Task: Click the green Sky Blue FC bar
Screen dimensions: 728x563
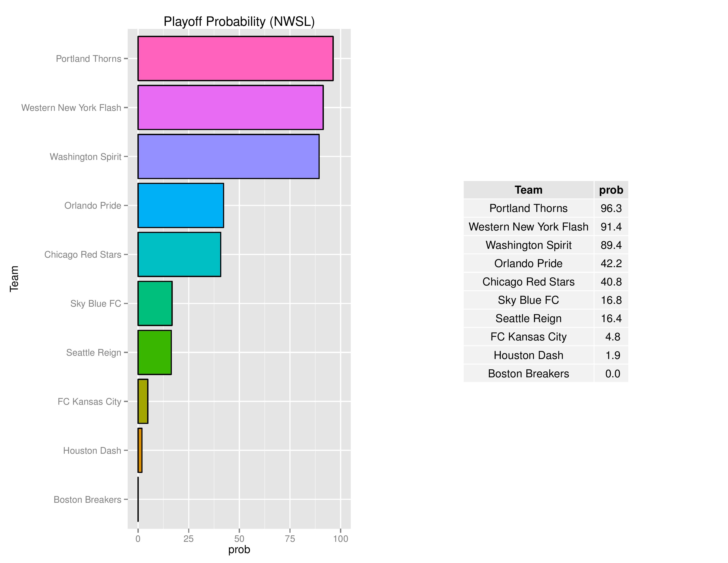Action: [155, 304]
